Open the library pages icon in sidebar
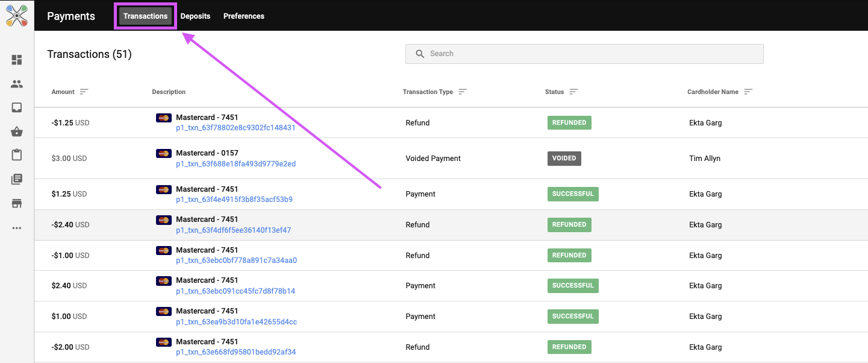The width and height of the screenshot is (868, 363). [17, 179]
